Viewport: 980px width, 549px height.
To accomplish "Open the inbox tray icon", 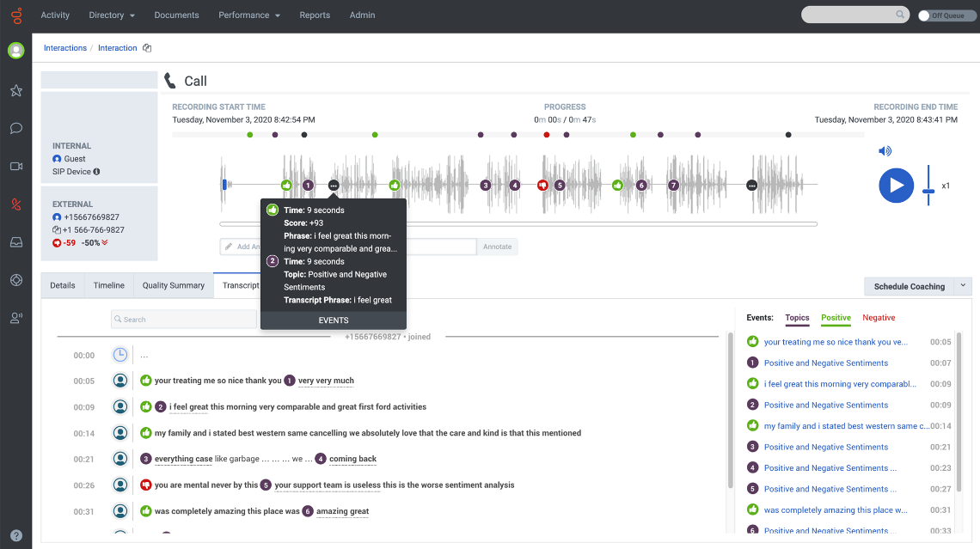I will point(16,241).
